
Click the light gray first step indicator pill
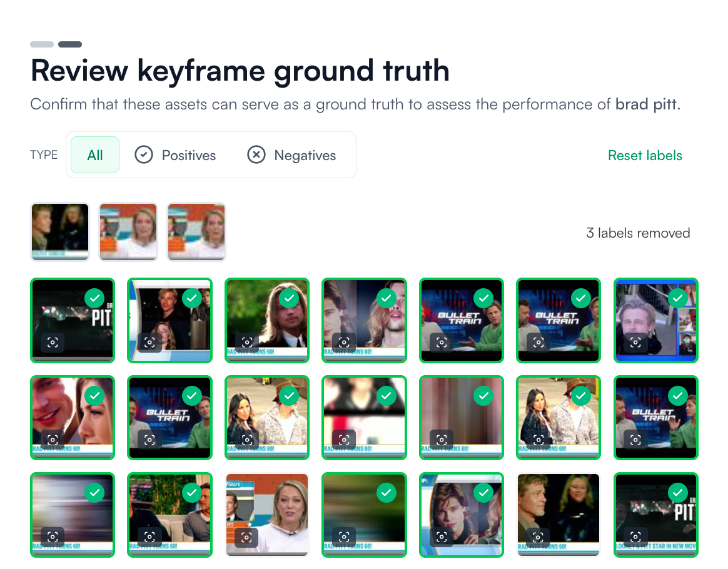(x=42, y=44)
